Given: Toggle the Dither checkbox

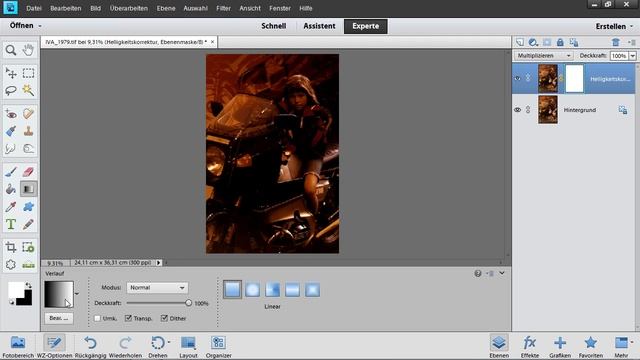Looking at the screenshot, I should pyautogui.click(x=164, y=318).
